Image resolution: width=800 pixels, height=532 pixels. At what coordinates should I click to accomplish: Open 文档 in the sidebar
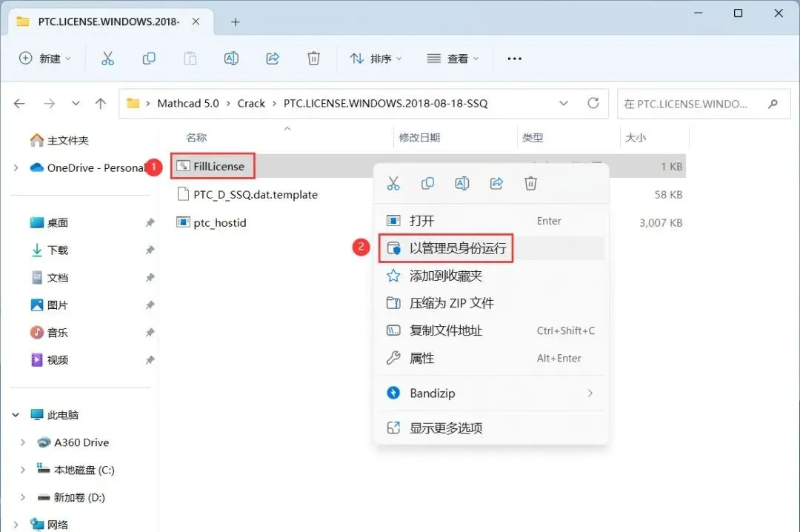pyautogui.click(x=49, y=278)
